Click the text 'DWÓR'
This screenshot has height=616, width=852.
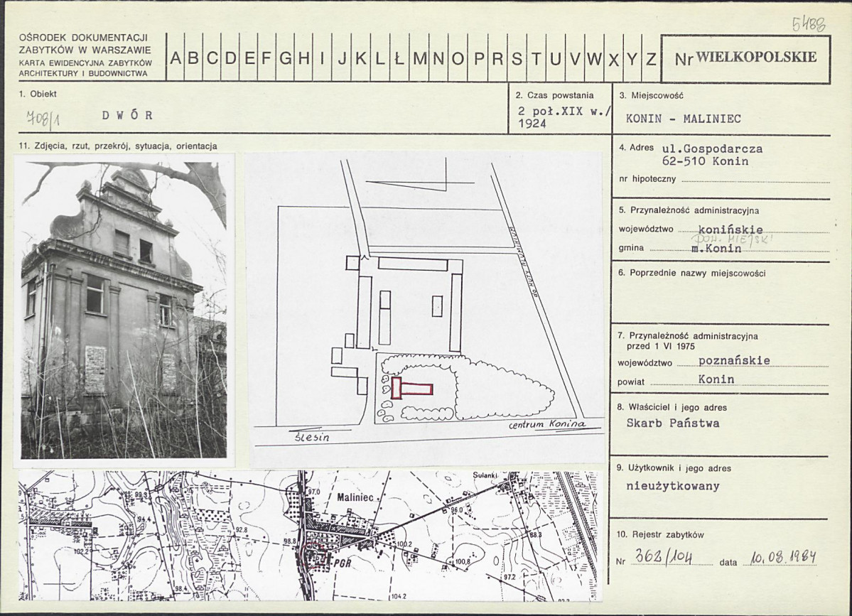[127, 116]
